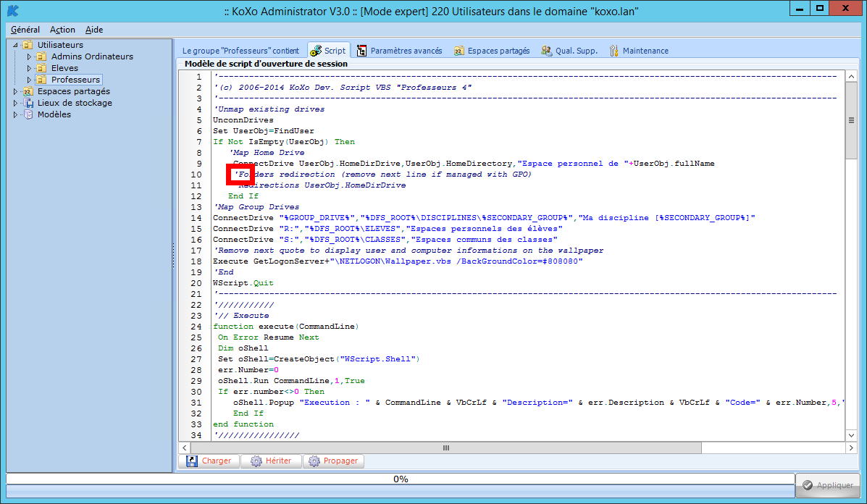Viewport: 867px width, 504px height.
Task: Click the Charger floppy disk icon
Action: click(x=192, y=461)
